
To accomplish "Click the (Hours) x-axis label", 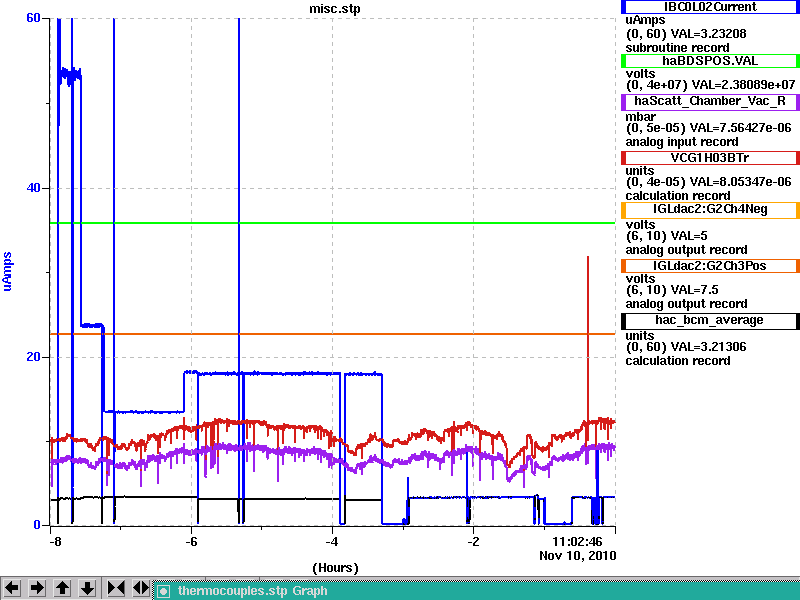I will click(x=335, y=568).
